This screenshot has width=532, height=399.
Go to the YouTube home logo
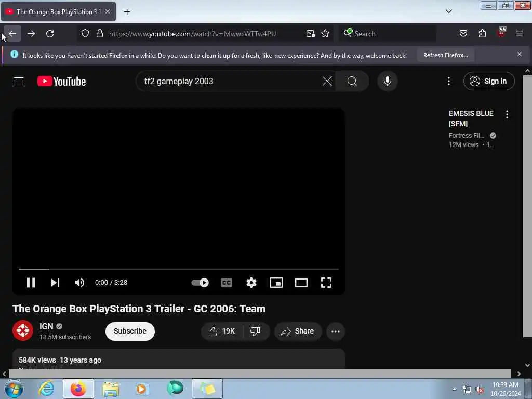coord(61,81)
